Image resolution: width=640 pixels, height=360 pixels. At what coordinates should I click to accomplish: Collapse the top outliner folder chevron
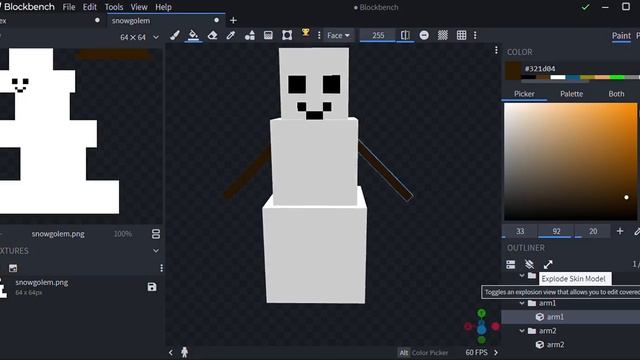(522, 276)
